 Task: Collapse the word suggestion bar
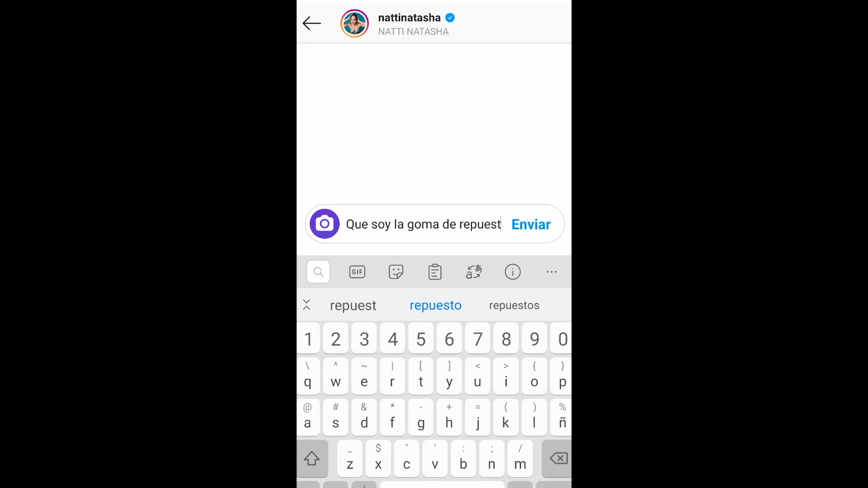pyautogui.click(x=307, y=305)
